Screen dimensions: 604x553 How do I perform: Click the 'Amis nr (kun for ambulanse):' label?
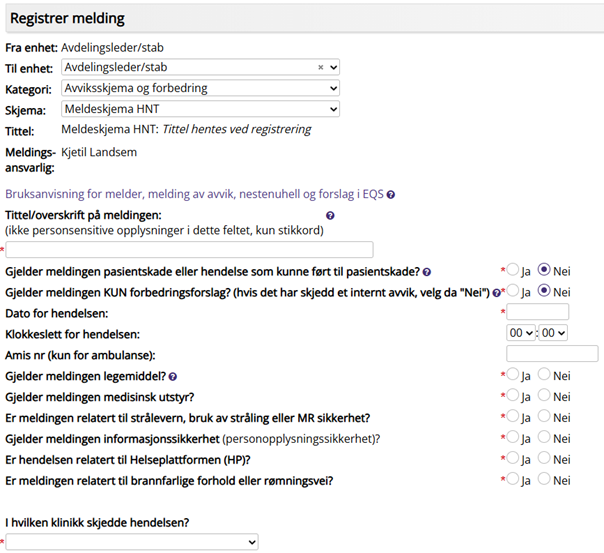click(80, 355)
